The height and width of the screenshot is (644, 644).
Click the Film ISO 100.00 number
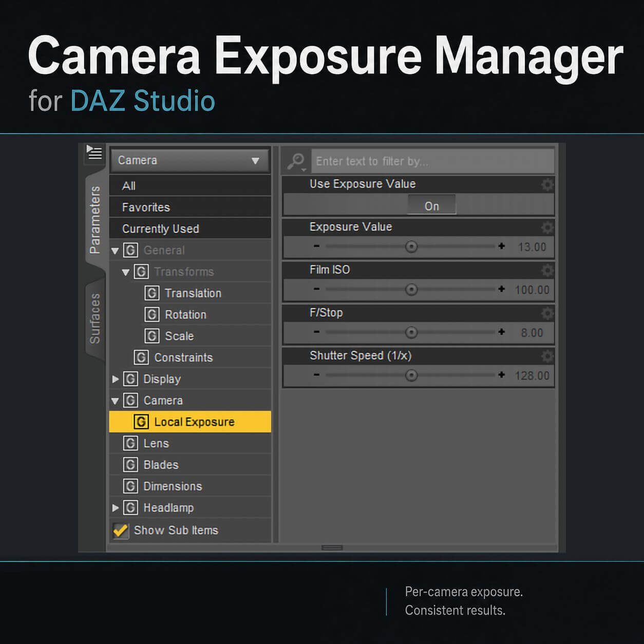532,290
